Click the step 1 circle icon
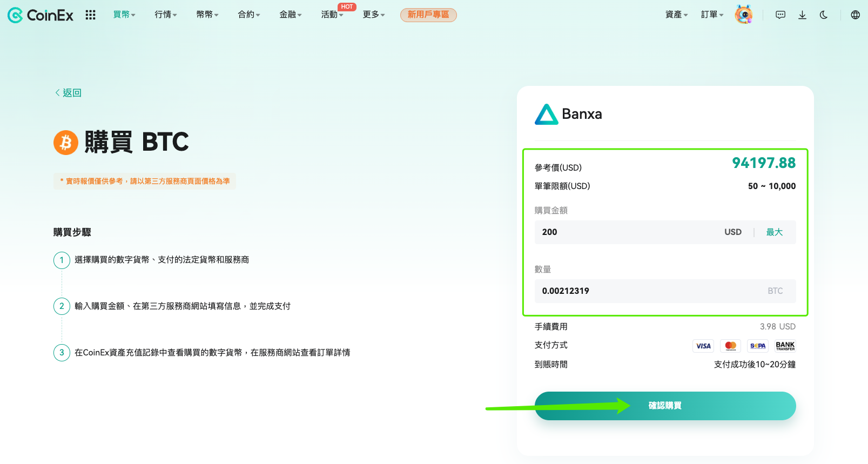Viewport: 868px width, 464px height. 62,260
